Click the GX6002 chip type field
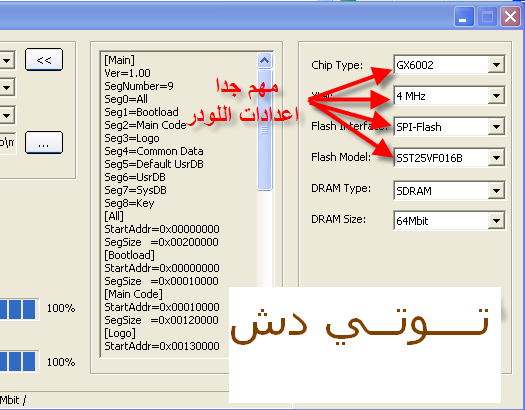 click(441, 65)
